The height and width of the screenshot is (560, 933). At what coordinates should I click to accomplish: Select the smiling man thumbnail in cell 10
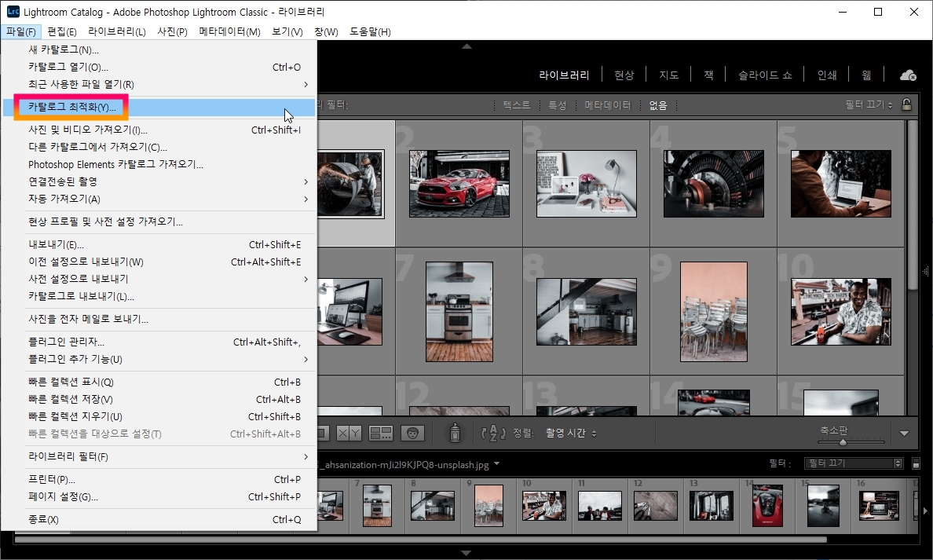click(x=841, y=311)
